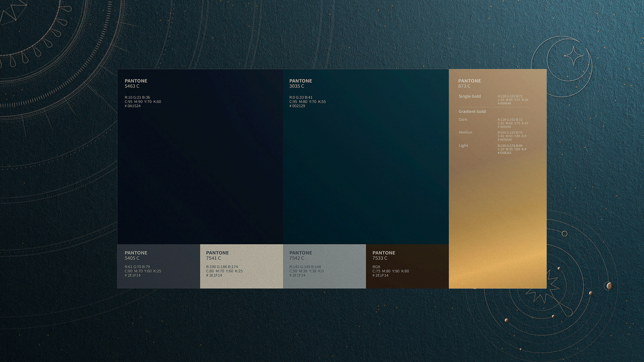Click the 'R:142 G:149 B:148' value

click(x=305, y=267)
